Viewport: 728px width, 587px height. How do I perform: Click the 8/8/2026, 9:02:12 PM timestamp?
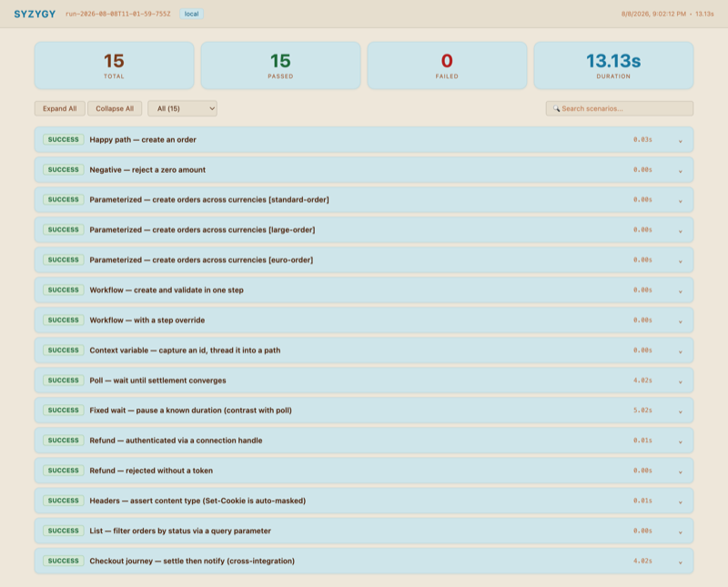(x=653, y=14)
